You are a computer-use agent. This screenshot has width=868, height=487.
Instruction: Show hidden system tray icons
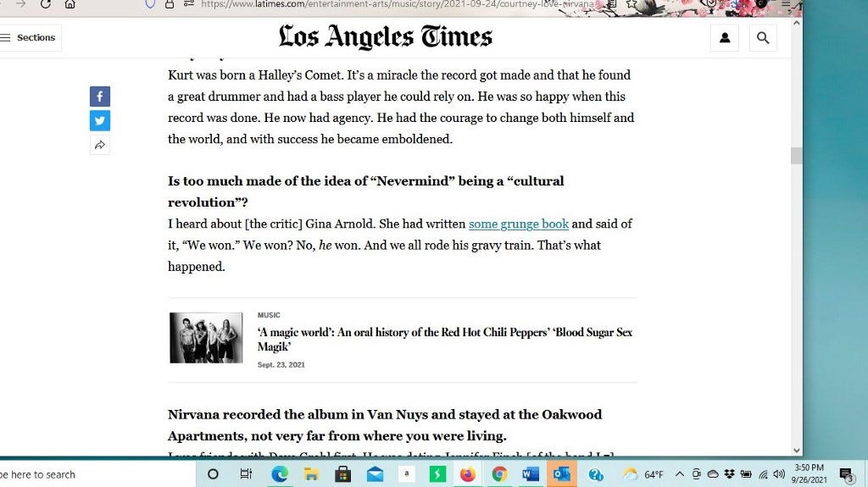pyautogui.click(x=680, y=474)
